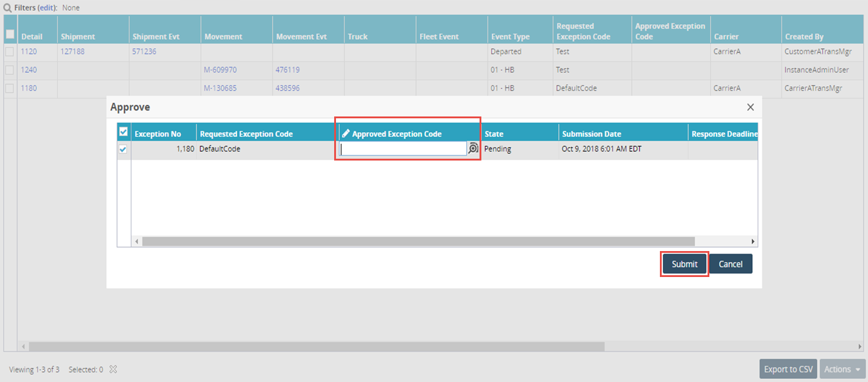Open detail link 1180
This screenshot has height=382, width=868.
[x=29, y=88]
